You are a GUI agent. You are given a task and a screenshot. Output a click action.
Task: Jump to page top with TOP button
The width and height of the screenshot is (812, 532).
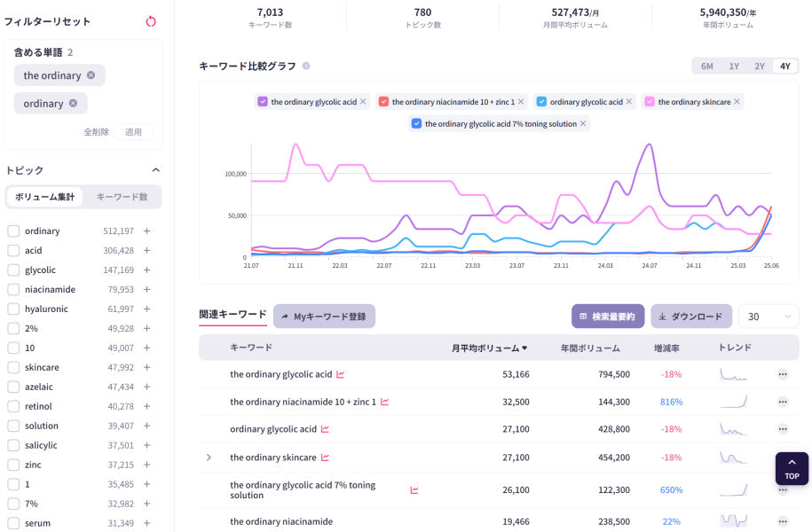[x=792, y=468]
